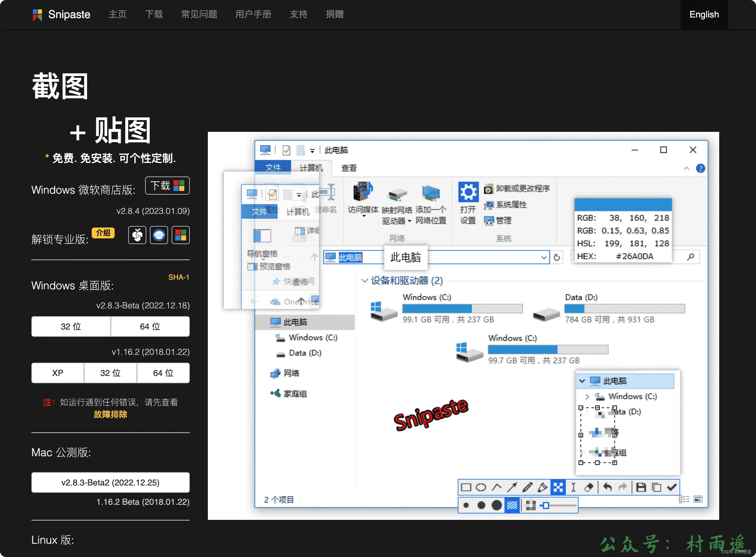Click the undo arrow icon
The image size is (756, 557).
click(x=607, y=487)
